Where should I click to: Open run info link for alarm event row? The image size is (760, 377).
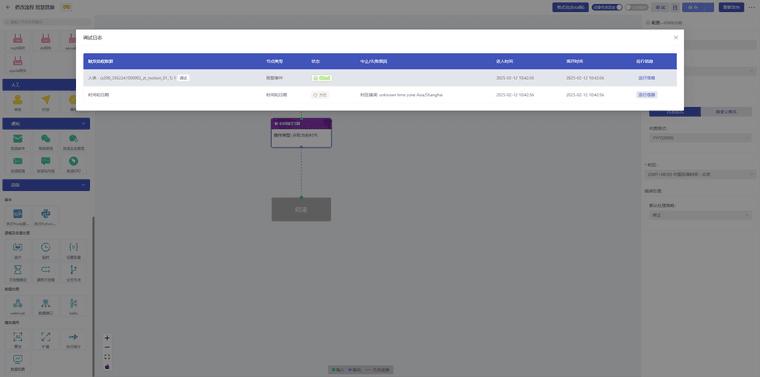pyautogui.click(x=646, y=78)
